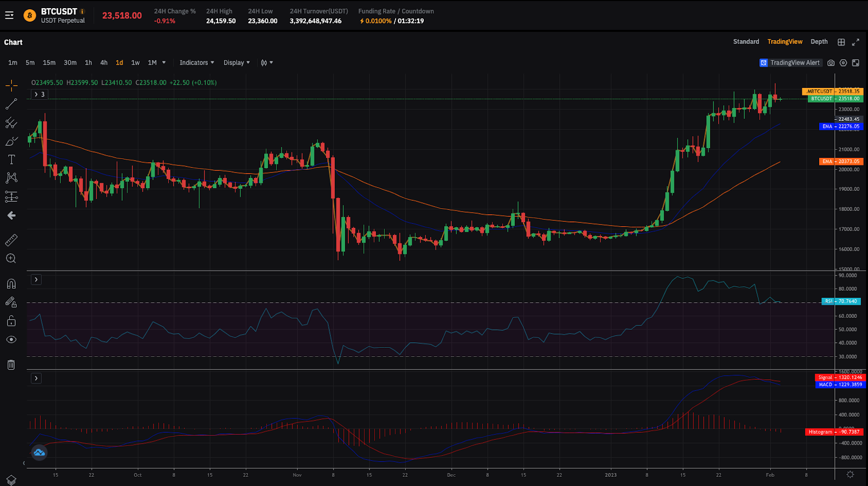Select the patterns tool in sidebar

11,178
